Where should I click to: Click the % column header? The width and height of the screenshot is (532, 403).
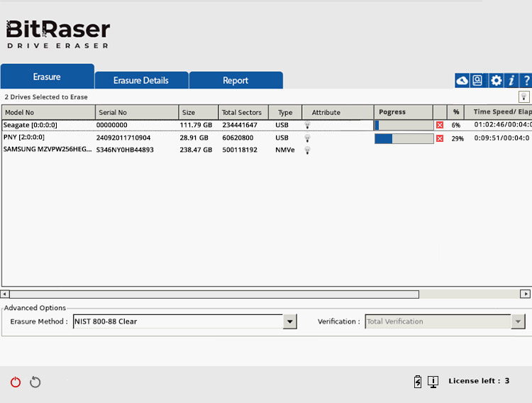[x=455, y=112]
